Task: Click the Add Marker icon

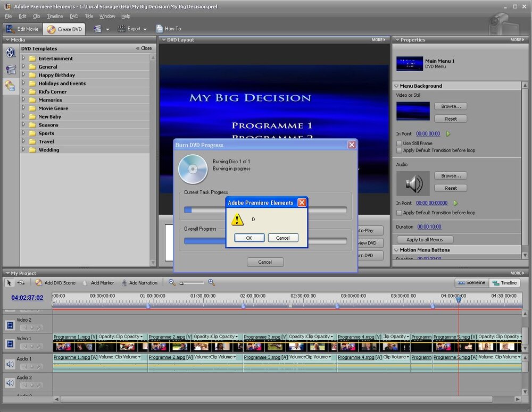Action: tap(85, 283)
